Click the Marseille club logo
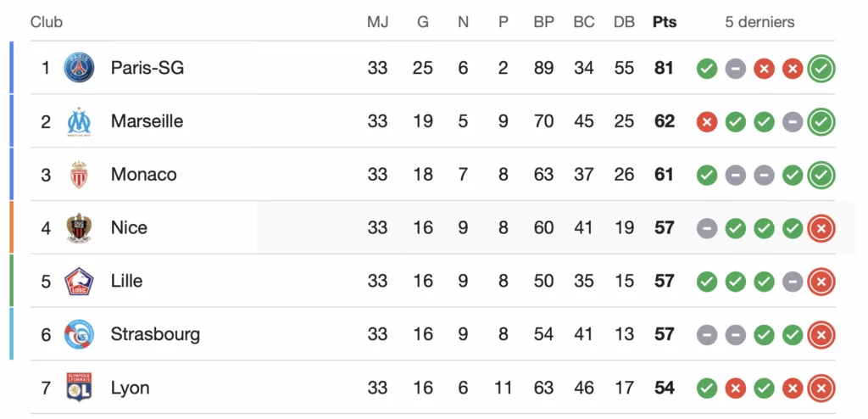 [79, 121]
